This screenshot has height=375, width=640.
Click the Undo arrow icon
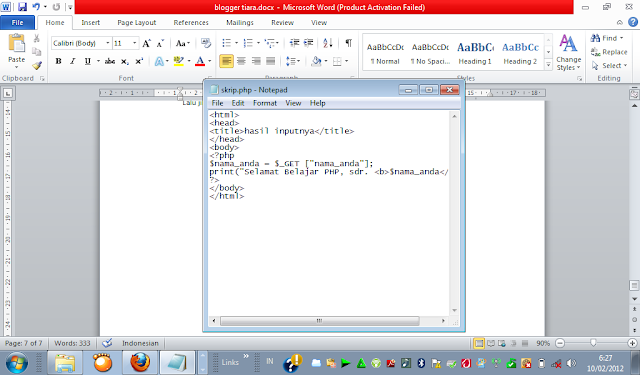coord(36,7)
